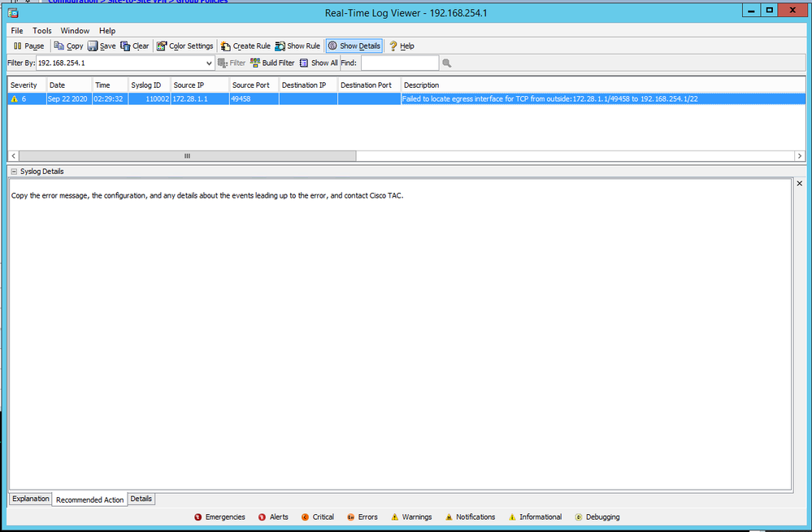Switch to the Explanation tab
This screenshot has height=532, width=812.
pos(31,499)
